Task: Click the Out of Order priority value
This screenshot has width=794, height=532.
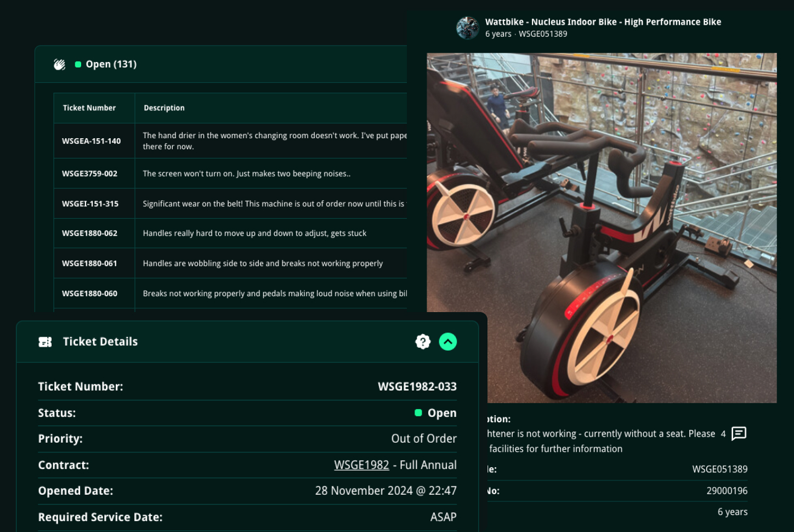Action: click(x=424, y=439)
